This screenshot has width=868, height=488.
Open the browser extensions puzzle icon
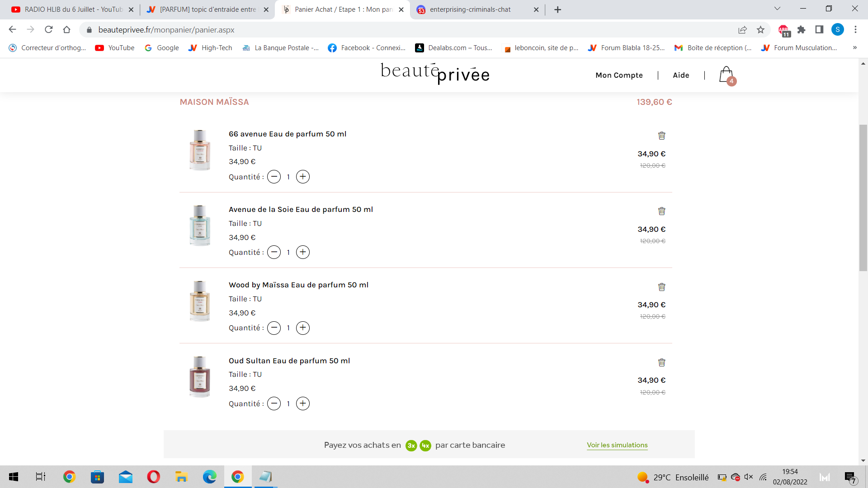pyautogui.click(x=802, y=30)
